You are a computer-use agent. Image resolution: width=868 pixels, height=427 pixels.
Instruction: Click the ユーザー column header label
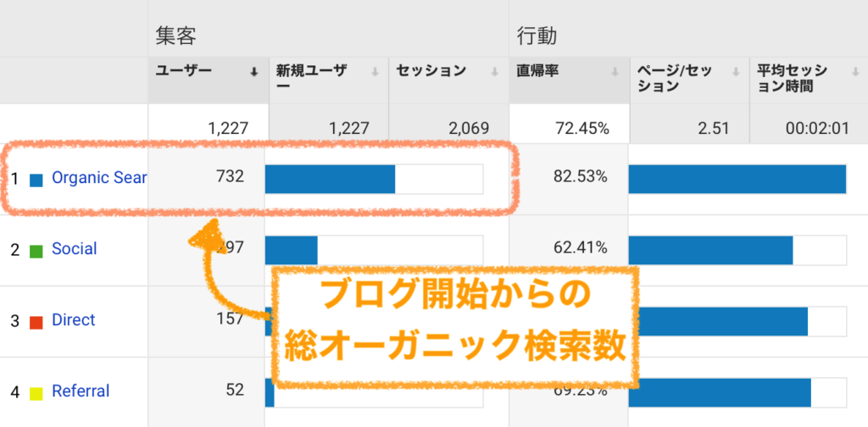click(184, 71)
